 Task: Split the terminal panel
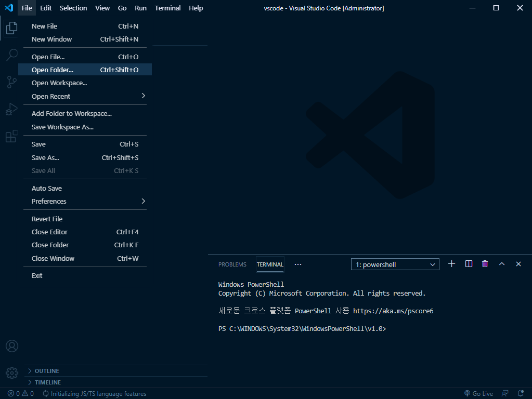(x=469, y=264)
